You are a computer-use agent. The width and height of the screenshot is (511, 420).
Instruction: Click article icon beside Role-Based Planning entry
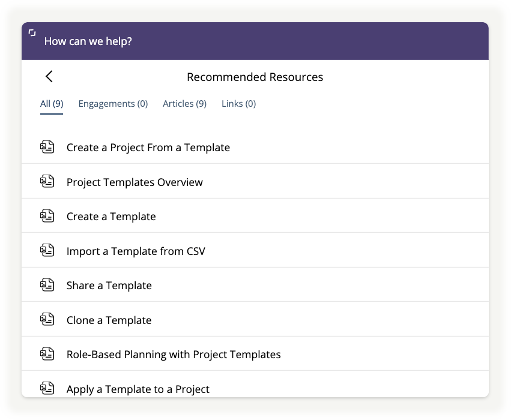coord(47,354)
